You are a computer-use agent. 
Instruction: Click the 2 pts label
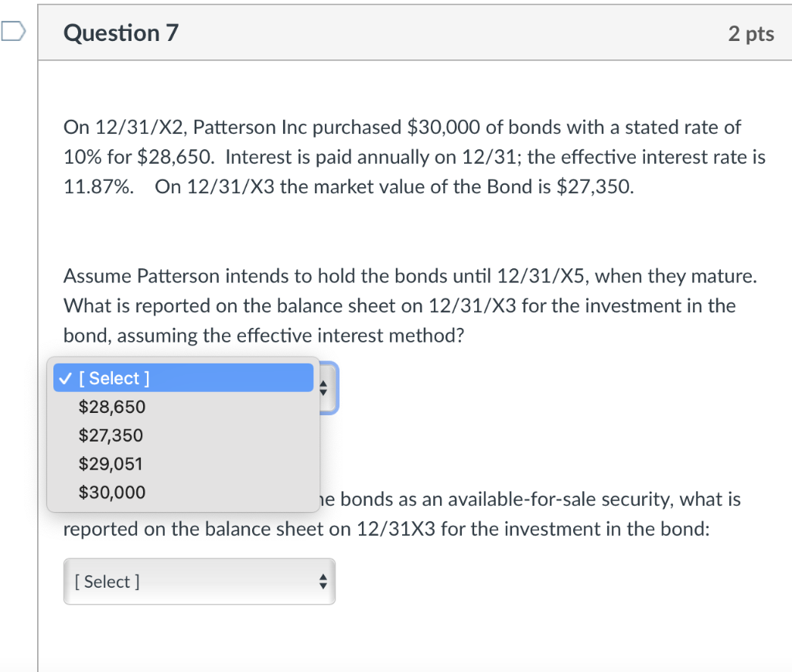coord(751,33)
